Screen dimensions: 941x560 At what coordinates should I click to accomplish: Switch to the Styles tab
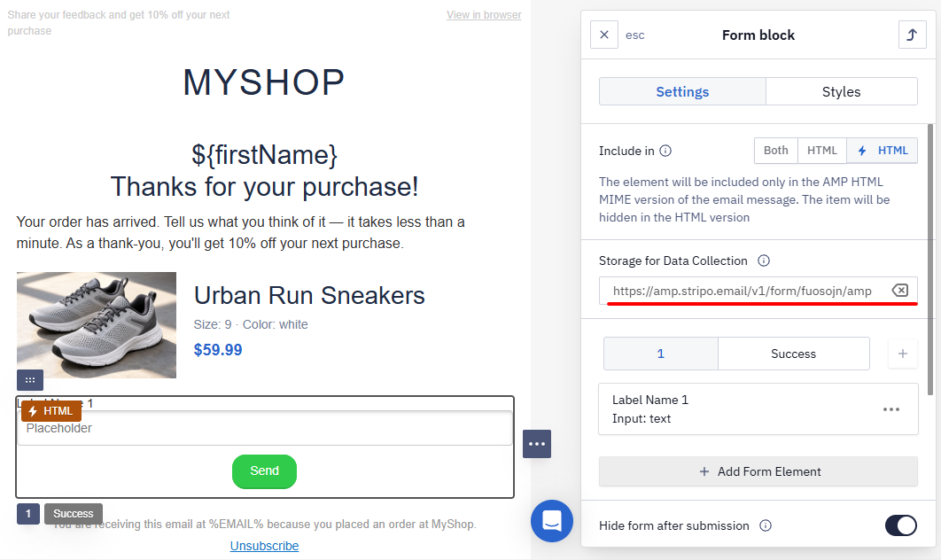pos(842,92)
